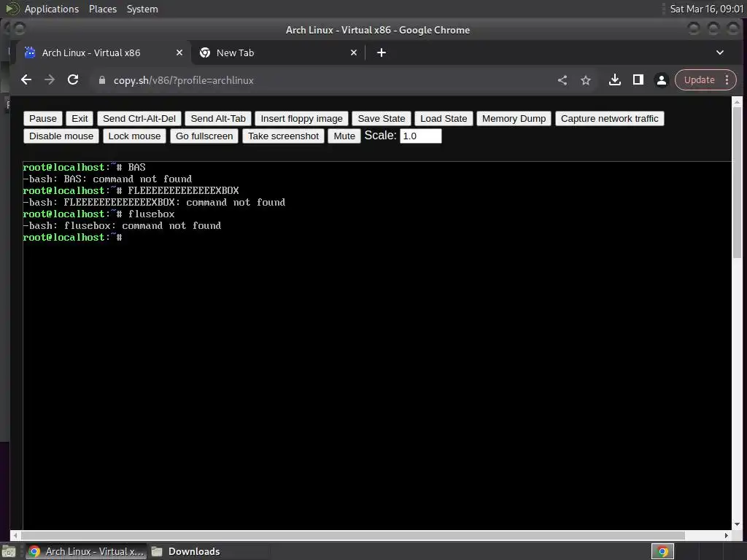The image size is (747, 560).
Task: Click the scroll up arrow
Action: coord(737,102)
